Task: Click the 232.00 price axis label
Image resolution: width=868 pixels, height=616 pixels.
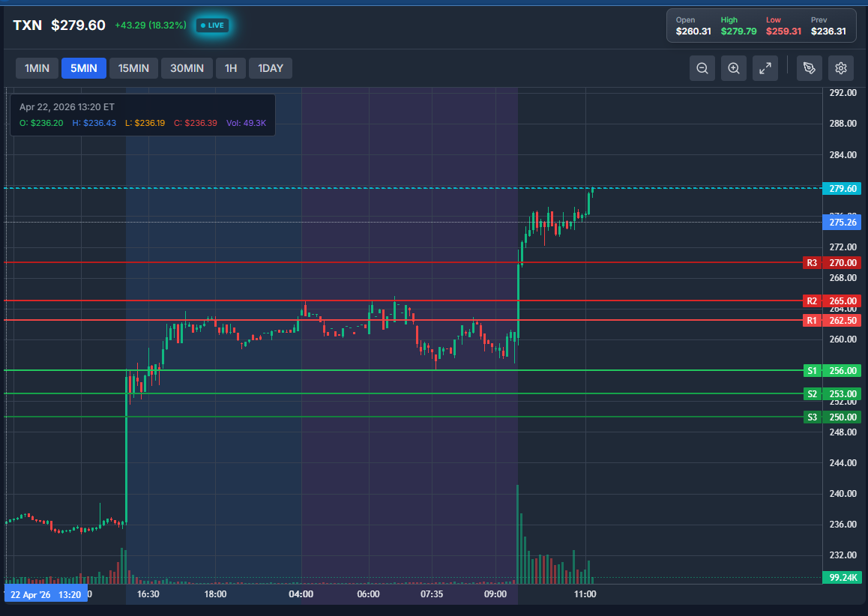Action: [x=843, y=555]
